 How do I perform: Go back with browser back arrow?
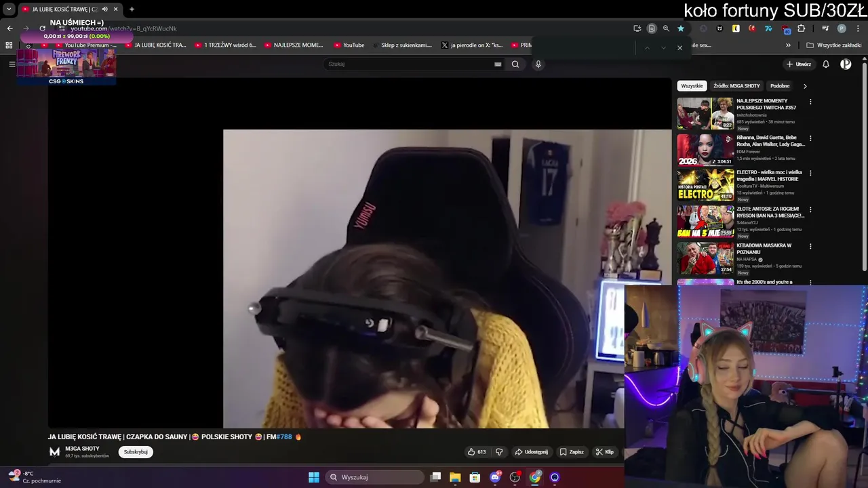(x=9, y=28)
